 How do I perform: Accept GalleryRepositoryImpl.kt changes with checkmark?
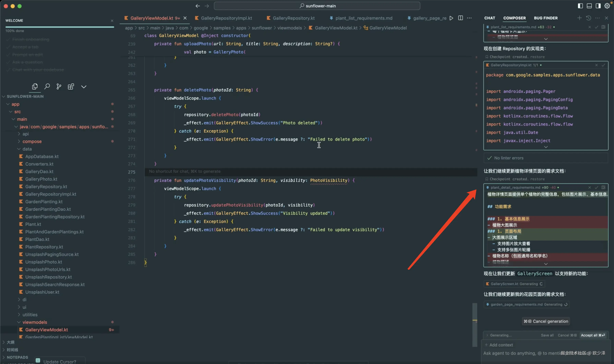click(603, 65)
